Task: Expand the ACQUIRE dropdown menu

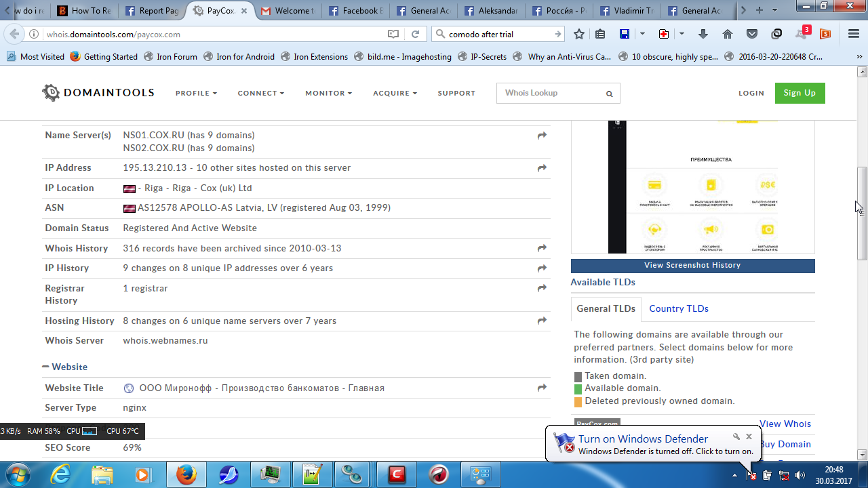Action: pyautogui.click(x=395, y=94)
